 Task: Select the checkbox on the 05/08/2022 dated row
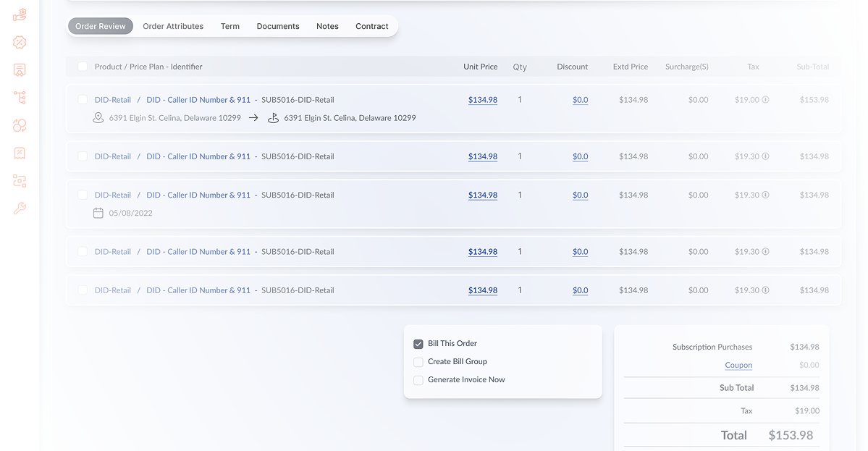[x=83, y=195]
